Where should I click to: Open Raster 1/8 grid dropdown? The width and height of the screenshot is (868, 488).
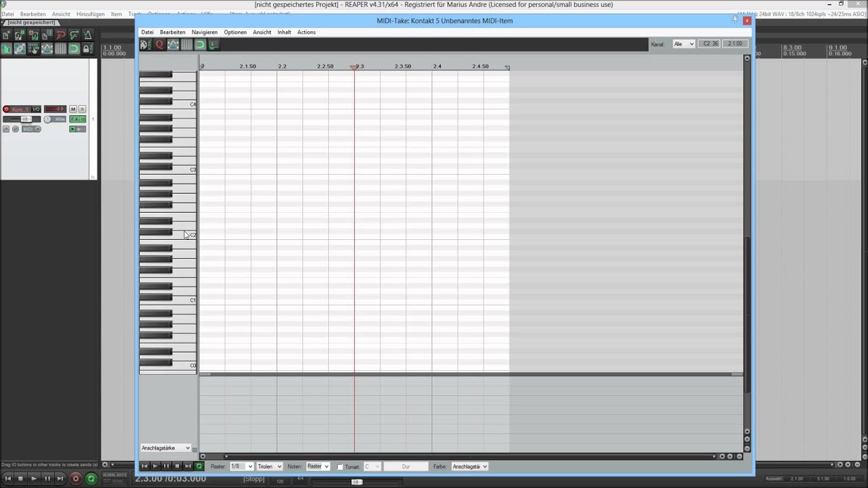241,466
